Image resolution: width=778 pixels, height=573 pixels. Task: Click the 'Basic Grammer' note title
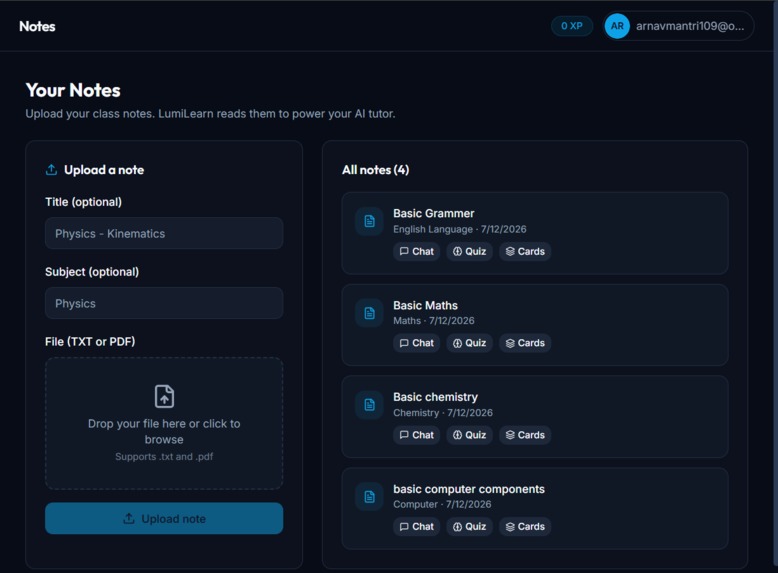[x=434, y=213]
